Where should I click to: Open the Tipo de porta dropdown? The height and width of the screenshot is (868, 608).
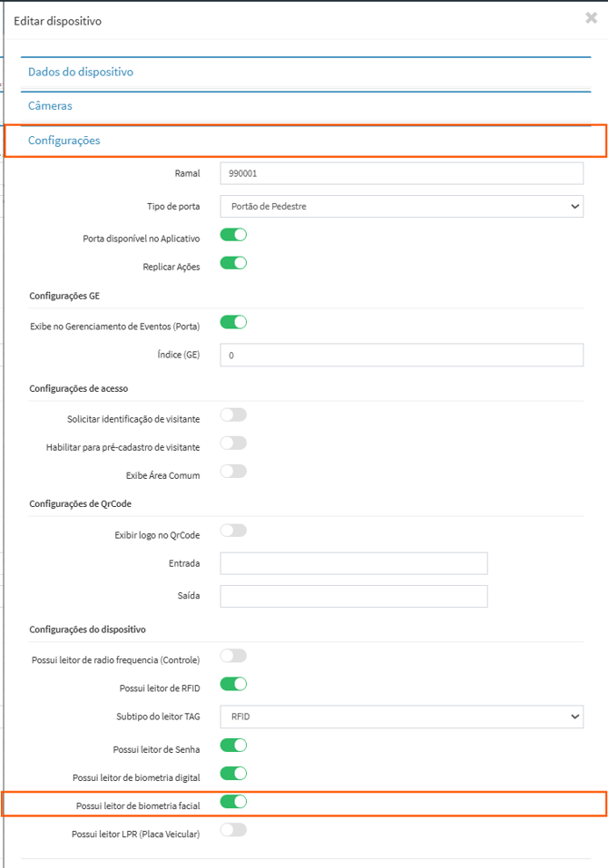tap(401, 207)
